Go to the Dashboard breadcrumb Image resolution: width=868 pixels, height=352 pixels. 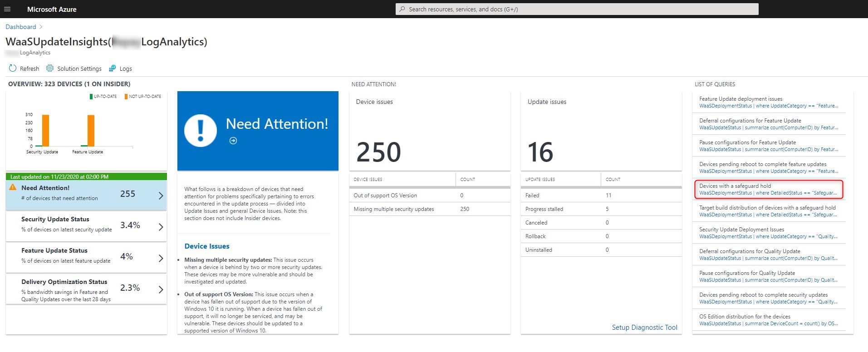click(x=21, y=27)
